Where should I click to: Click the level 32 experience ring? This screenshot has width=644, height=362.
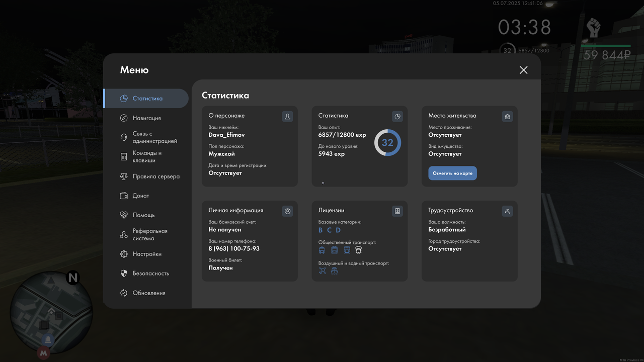pyautogui.click(x=387, y=142)
